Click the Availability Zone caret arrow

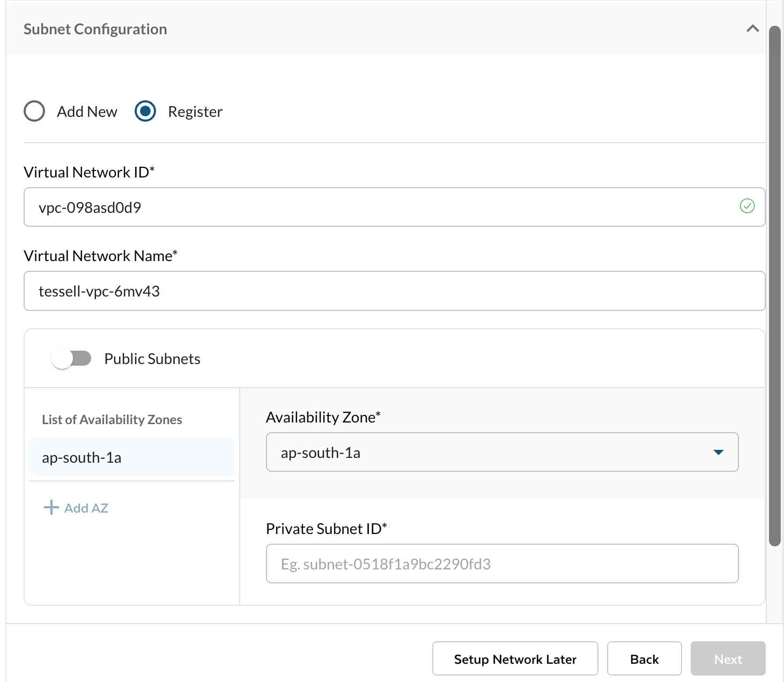719,453
